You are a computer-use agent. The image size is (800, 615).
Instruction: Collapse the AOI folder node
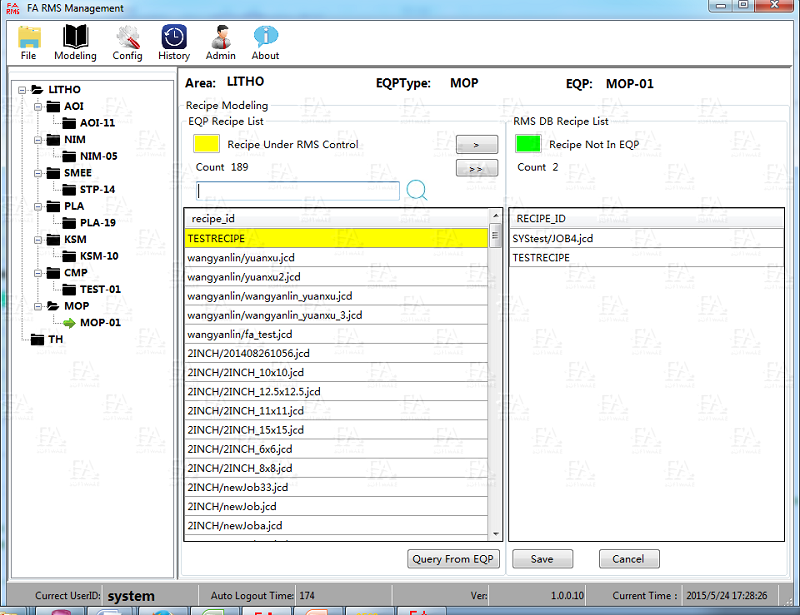37,106
